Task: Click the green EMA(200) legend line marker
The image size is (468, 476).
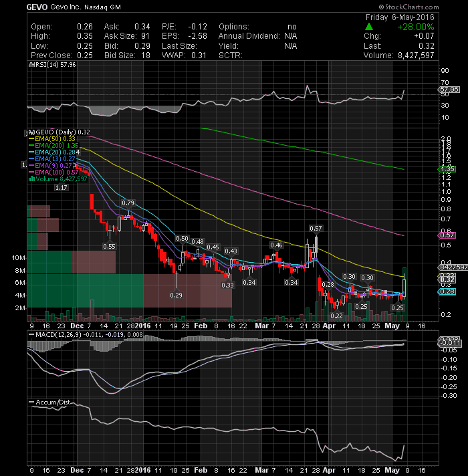Action: coord(31,146)
